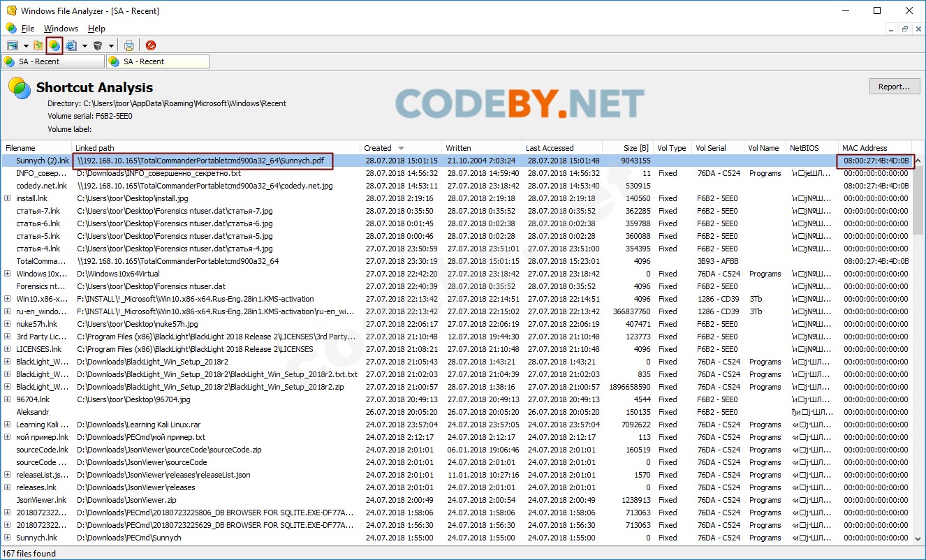Image resolution: width=926 pixels, height=560 pixels.
Task: Open the File menu
Action: pyautogui.click(x=28, y=29)
